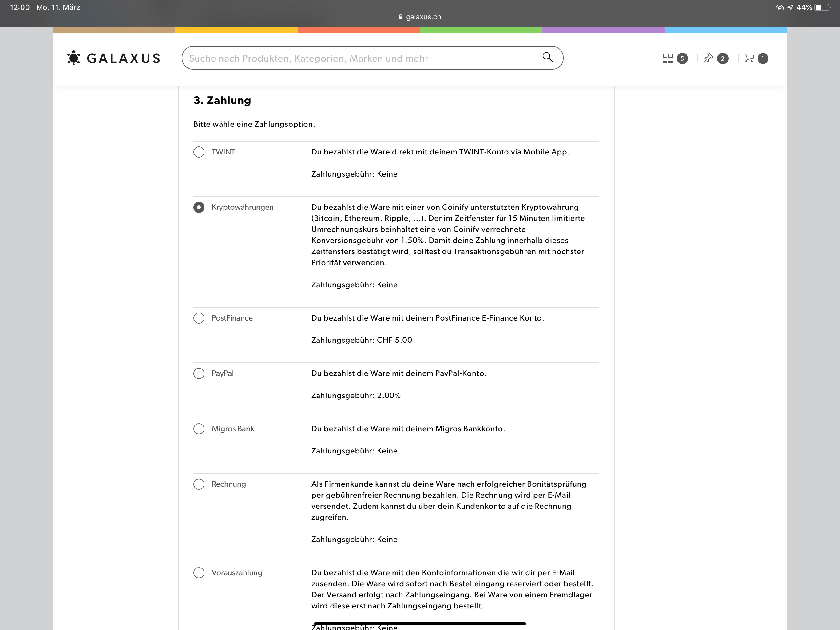Click 'Zahlungsgebühr: CHF 5.00' text
Screen dimensions: 840x630
pyautogui.click(x=362, y=340)
